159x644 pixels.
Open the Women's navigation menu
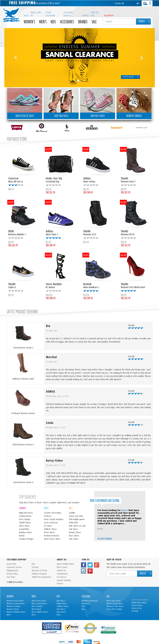(29, 22)
